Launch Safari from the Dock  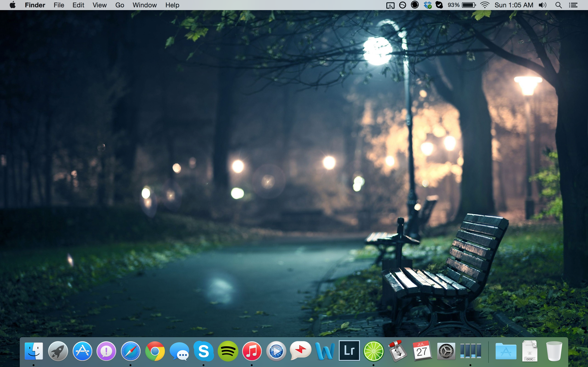click(130, 351)
